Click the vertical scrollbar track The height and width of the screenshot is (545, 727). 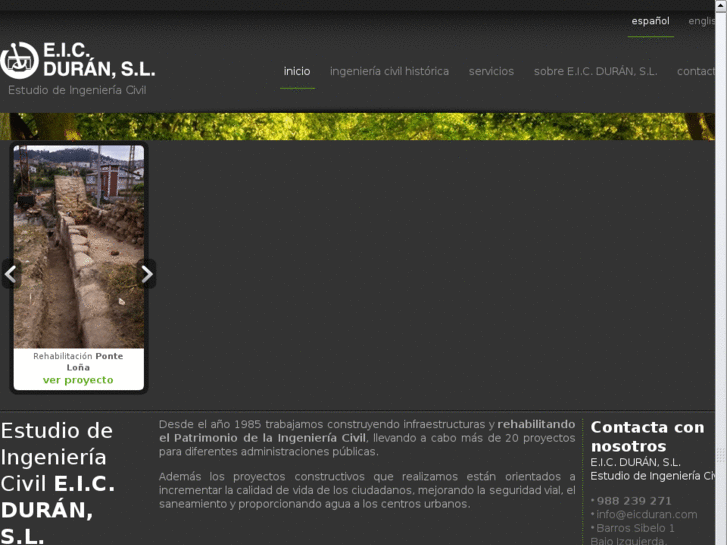click(721, 278)
